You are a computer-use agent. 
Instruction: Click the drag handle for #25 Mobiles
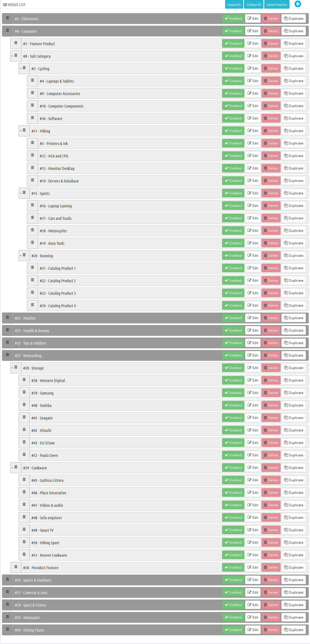point(7,317)
